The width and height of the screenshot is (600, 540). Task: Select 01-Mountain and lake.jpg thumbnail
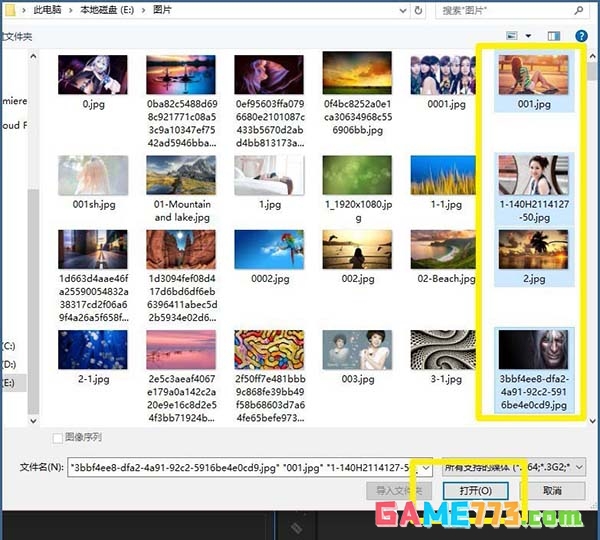pyautogui.click(x=181, y=175)
